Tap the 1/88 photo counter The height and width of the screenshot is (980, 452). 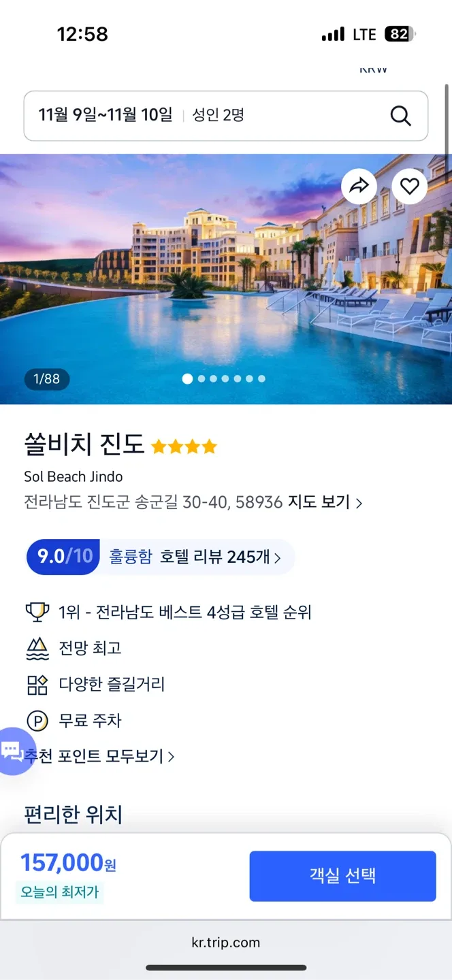(x=47, y=379)
